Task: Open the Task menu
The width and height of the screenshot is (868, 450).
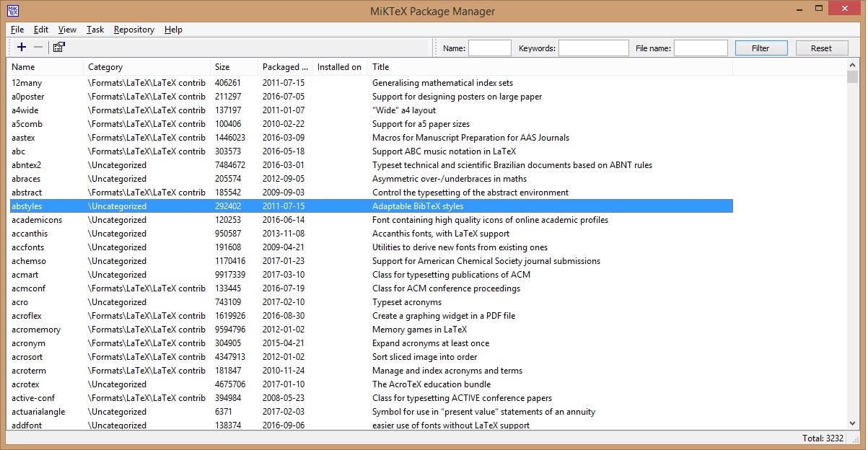Action: (95, 30)
